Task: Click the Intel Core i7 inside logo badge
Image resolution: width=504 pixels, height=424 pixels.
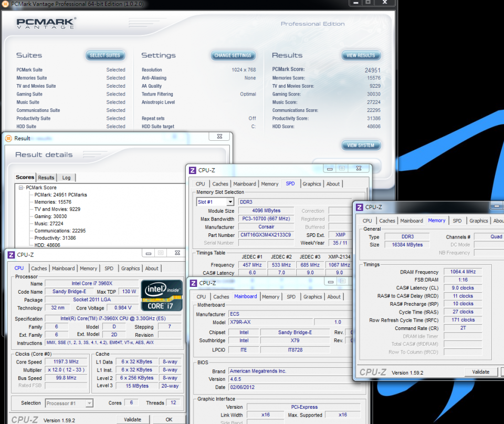Action: 162,295
